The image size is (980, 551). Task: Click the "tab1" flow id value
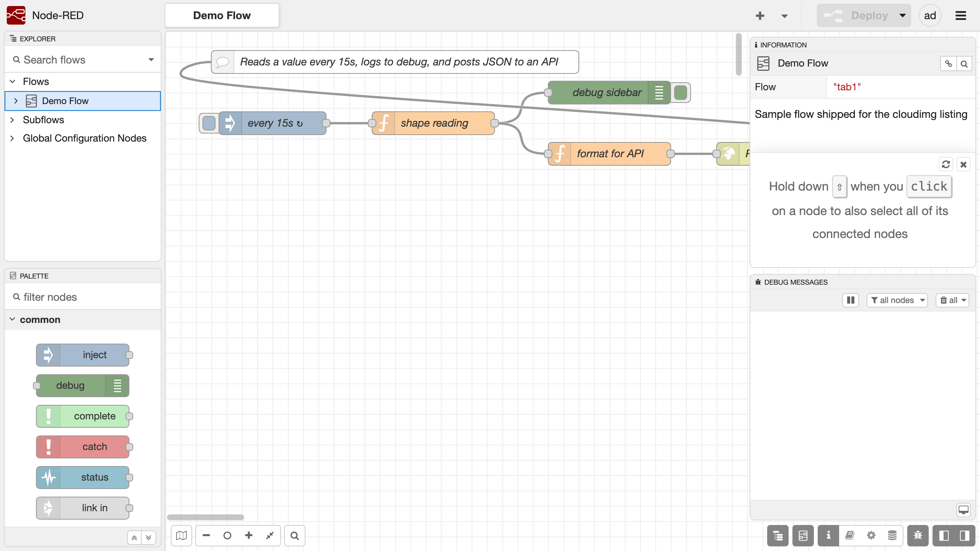[847, 87]
